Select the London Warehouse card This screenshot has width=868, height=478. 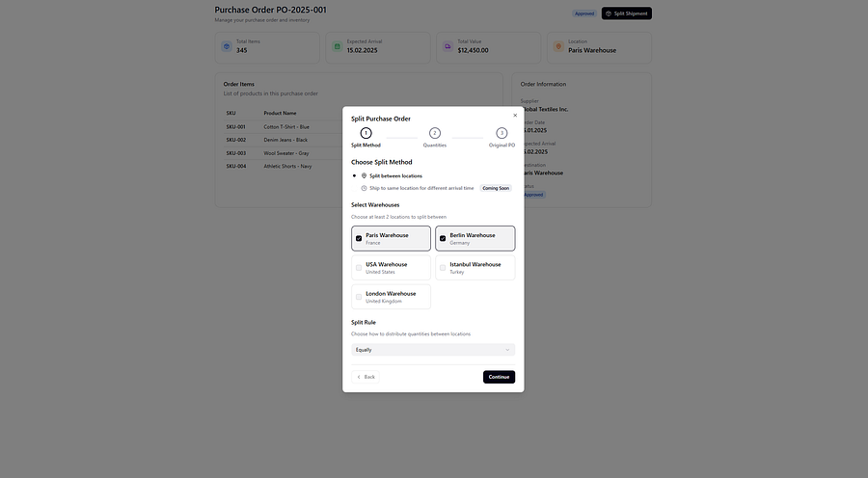coord(391,297)
